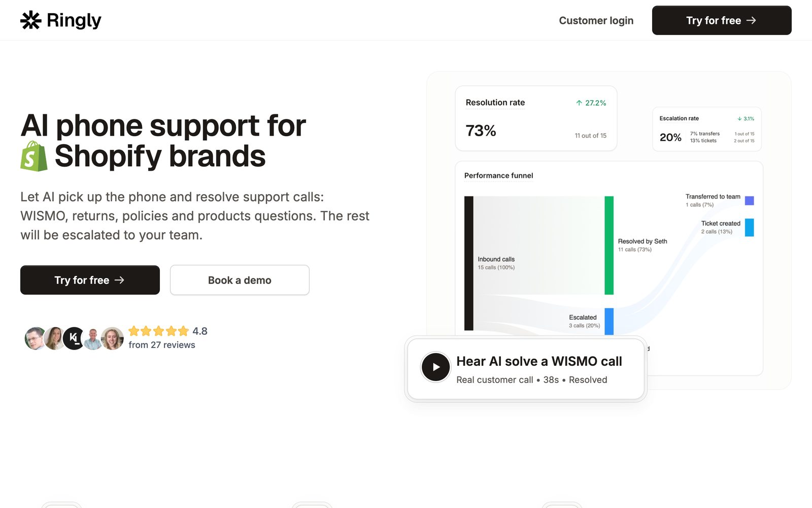Image resolution: width=812 pixels, height=508 pixels.
Task: Open Customer login
Action: pyautogui.click(x=596, y=20)
